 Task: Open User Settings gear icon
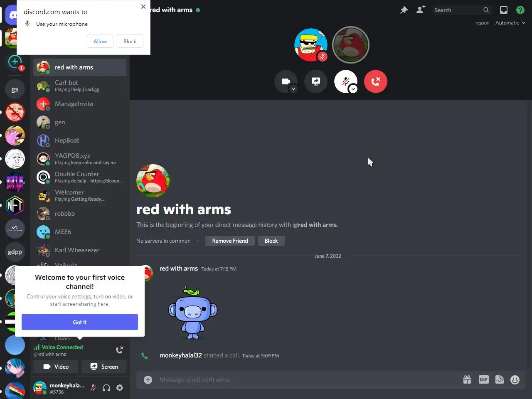point(120,388)
